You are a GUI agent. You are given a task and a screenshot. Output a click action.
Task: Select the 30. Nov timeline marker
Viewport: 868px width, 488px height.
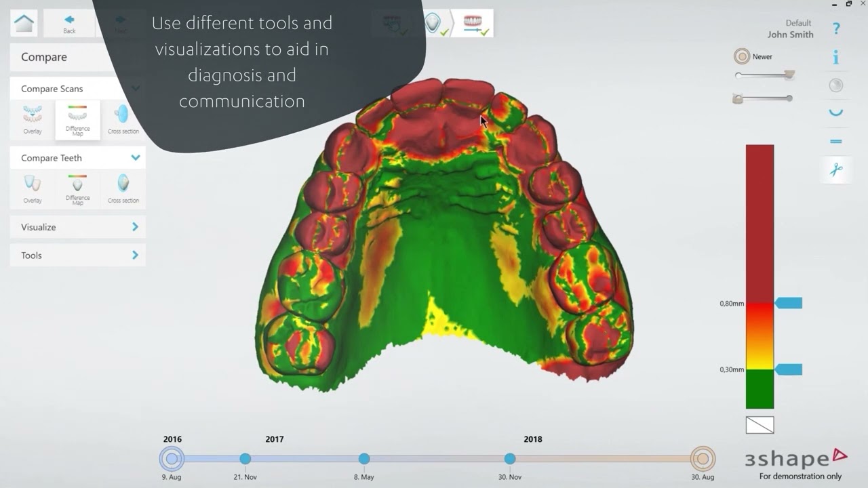510,459
